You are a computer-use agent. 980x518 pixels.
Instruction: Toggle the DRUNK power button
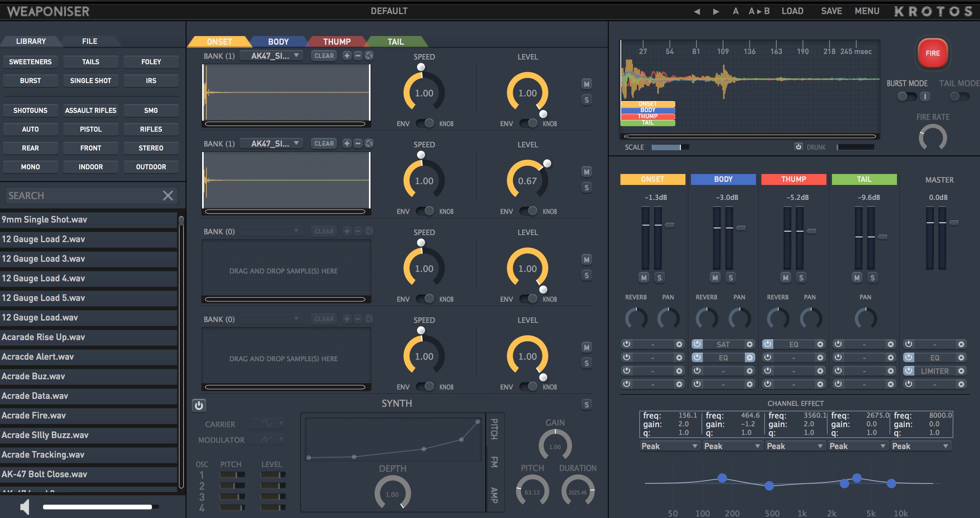click(x=799, y=147)
